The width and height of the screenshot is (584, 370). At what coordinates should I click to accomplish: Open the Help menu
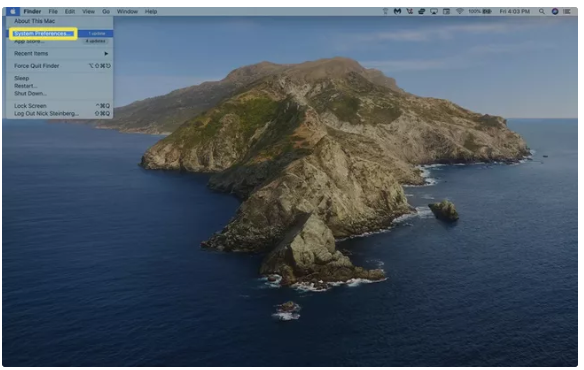(151, 12)
